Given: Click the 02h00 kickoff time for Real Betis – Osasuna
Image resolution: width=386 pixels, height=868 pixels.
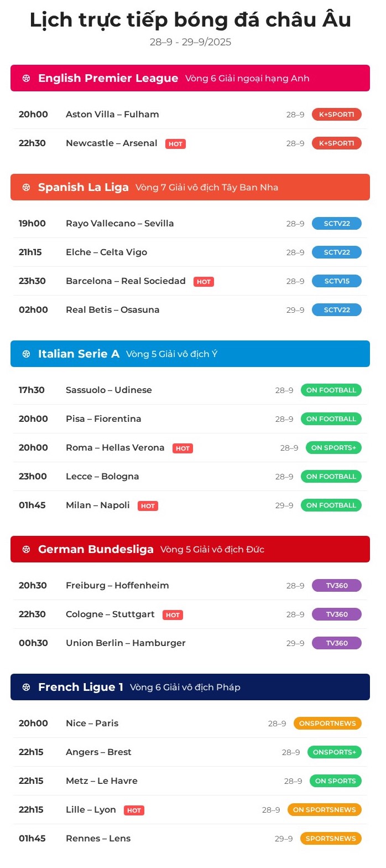Looking at the screenshot, I should click(x=33, y=310).
